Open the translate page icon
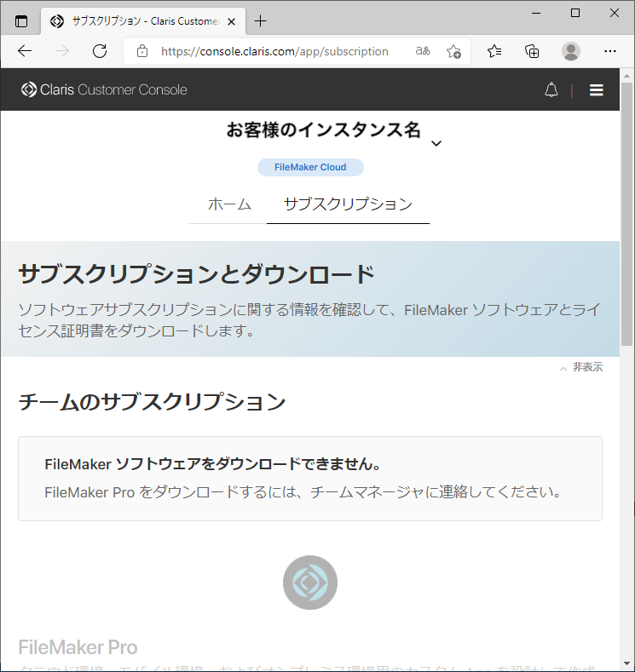The height and width of the screenshot is (672, 635). 422,51
